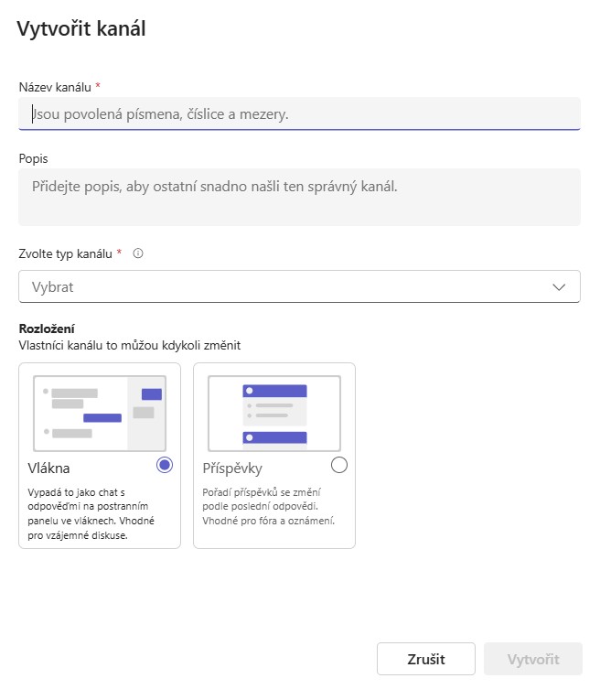600x700 pixels.
Task: Click the Rozložení section heading
Action: (47, 328)
